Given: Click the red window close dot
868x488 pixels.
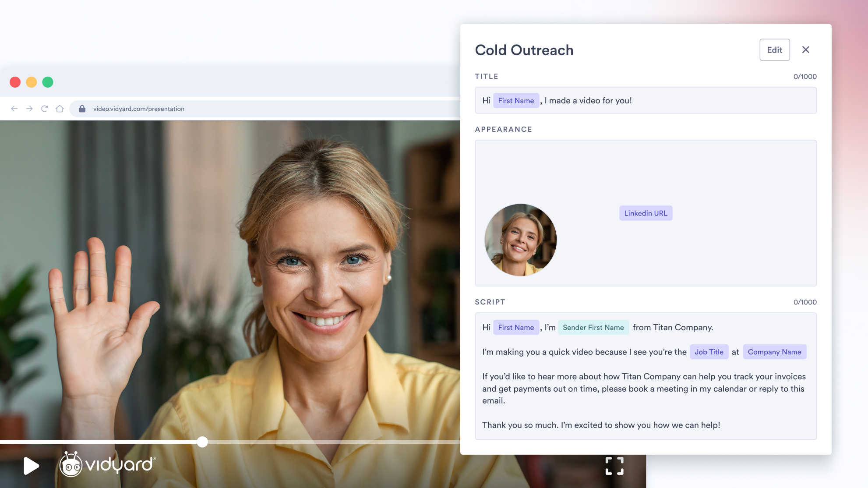Looking at the screenshot, I should pos(15,82).
